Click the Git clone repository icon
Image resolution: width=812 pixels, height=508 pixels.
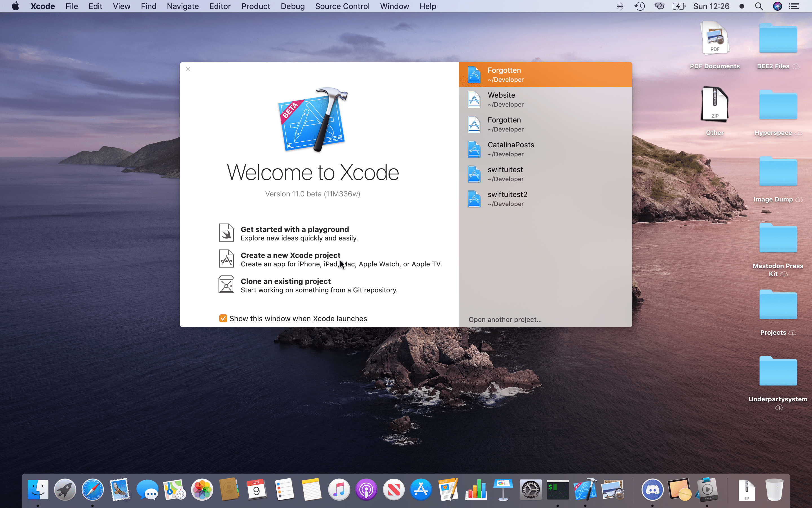226,284
